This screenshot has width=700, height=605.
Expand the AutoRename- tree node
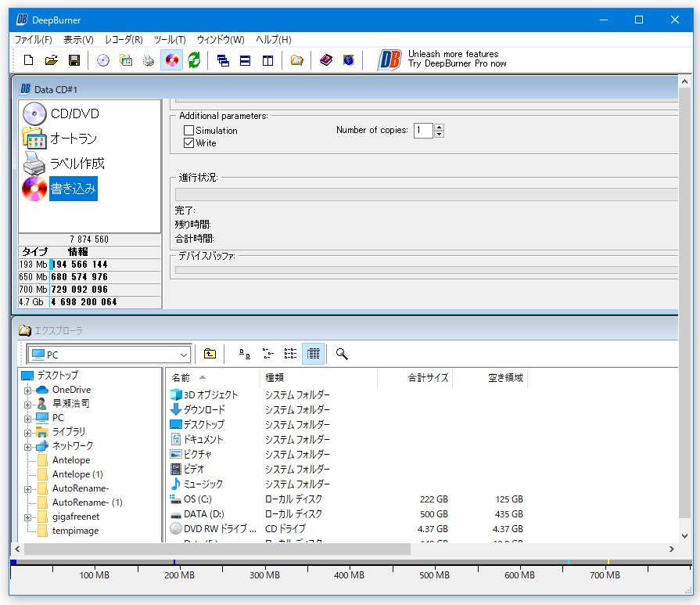[27, 489]
